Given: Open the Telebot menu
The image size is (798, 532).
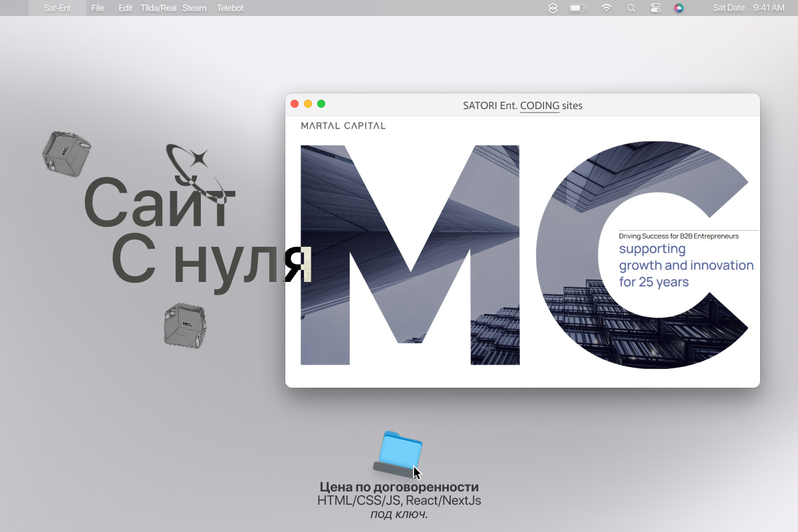Looking at the screenshot, I should click(230, 8).
